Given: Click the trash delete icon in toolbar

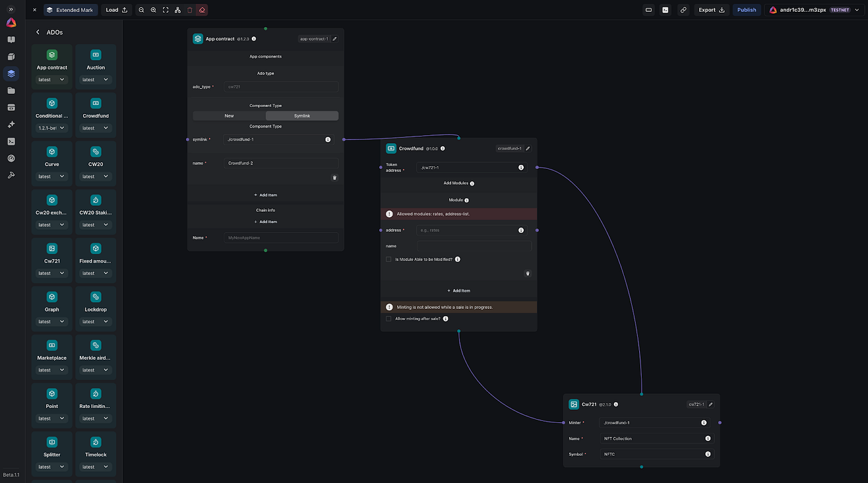Looking at the screenshot, I should tap(190, 10).
